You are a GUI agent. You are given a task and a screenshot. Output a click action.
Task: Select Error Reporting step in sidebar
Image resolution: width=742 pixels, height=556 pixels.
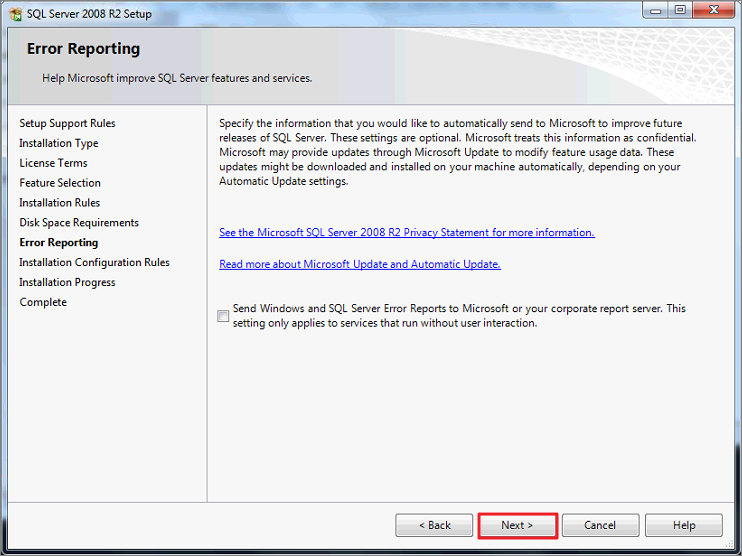(59, 242)
